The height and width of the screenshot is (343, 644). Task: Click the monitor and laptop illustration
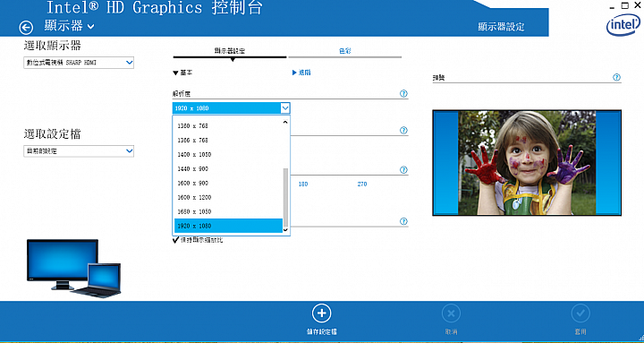tap(73, 268)
